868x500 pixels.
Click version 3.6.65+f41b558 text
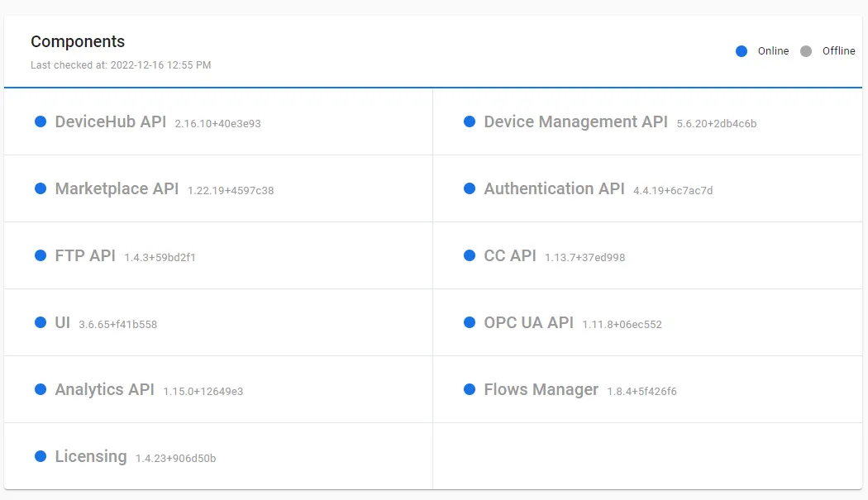pos(118,325)
